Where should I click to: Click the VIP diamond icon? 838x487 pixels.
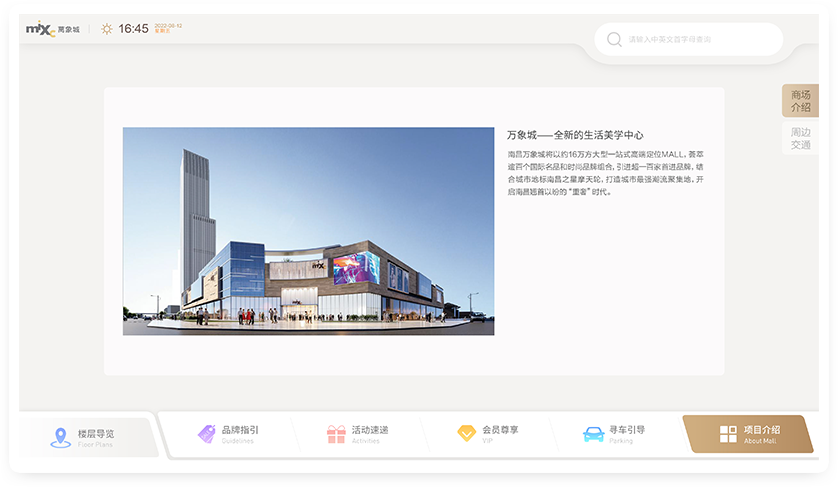466,434
